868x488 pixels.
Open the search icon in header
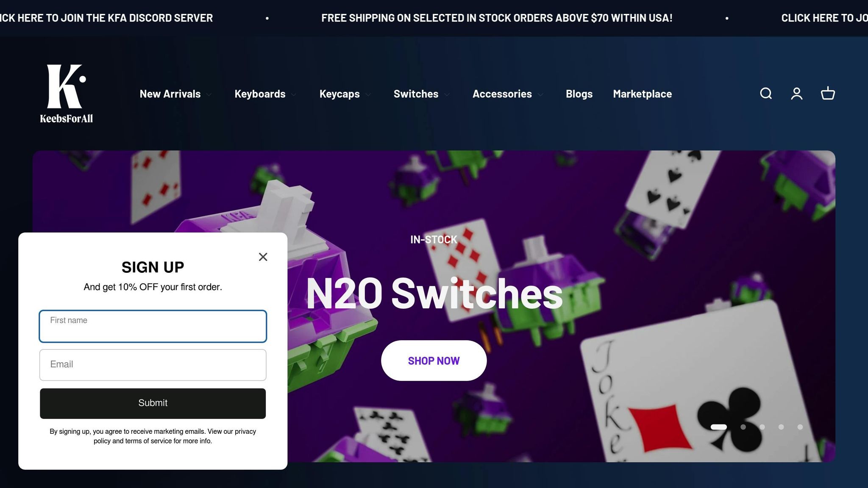pyautogui.click(x=766, y=94)
